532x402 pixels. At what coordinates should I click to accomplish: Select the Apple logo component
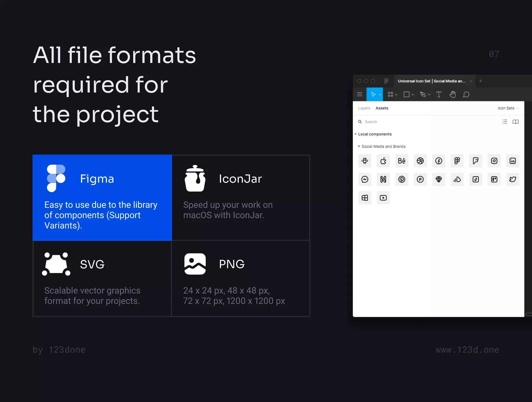(x=383, y=161)
